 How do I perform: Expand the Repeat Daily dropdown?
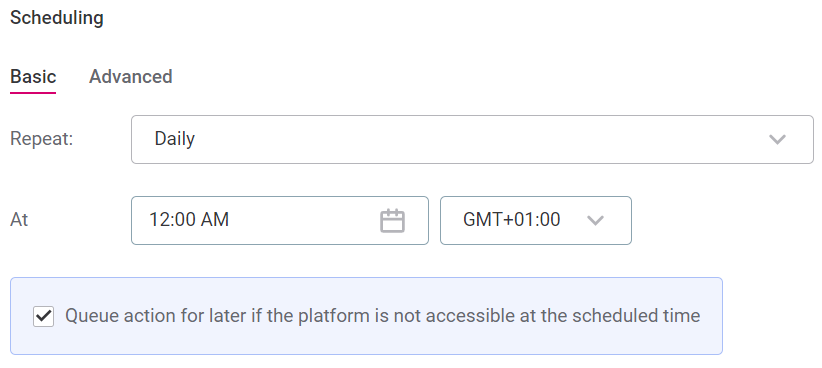(472, 139)
